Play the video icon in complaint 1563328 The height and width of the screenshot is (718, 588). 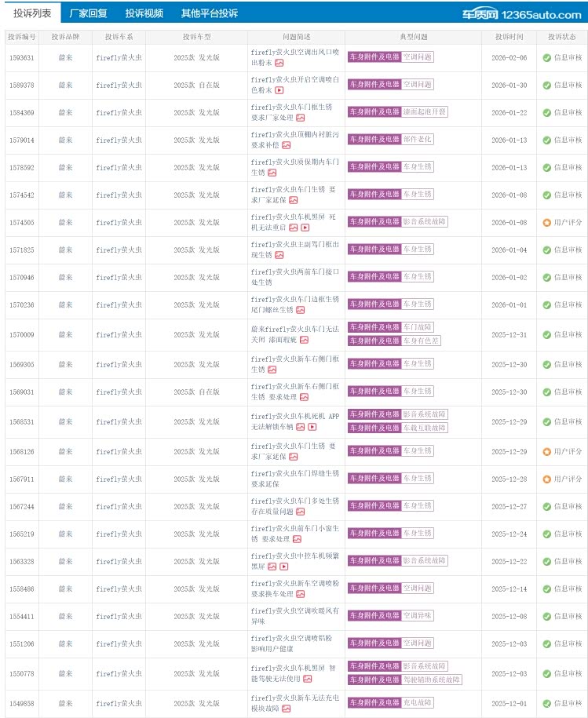[284, 567]
